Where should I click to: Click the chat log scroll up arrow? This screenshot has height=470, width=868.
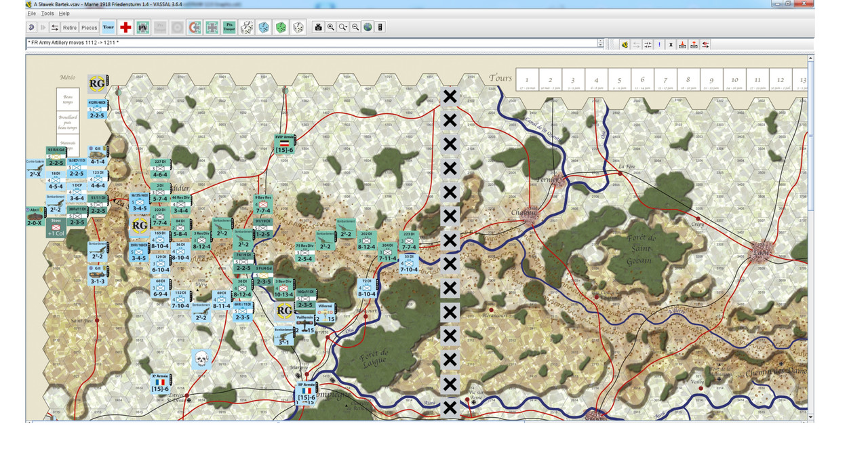pyautogui.click(x=601, y=41)
